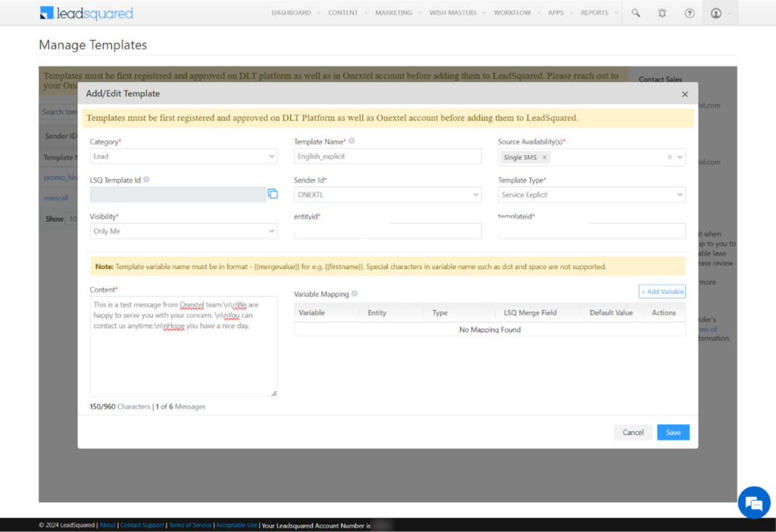Click info icon next to Template Name

pyautogui.click(x=352, y=141)
